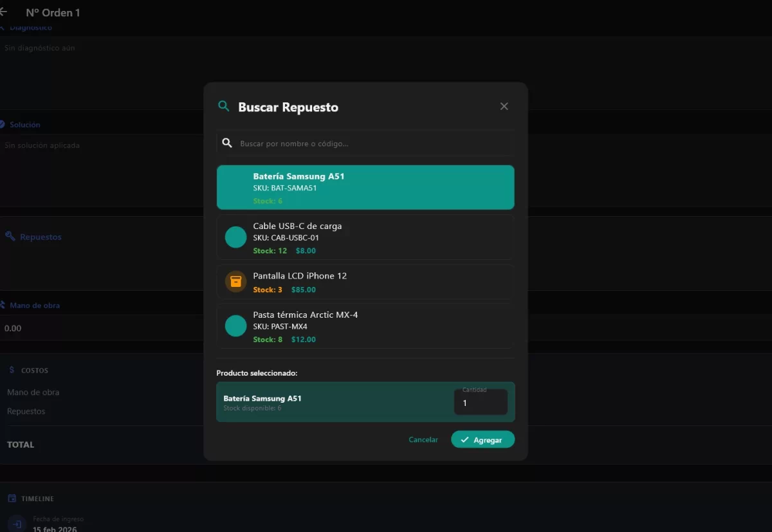
Task: Click the Nº Orden 1 page title
Action: [x=53, y=13]
